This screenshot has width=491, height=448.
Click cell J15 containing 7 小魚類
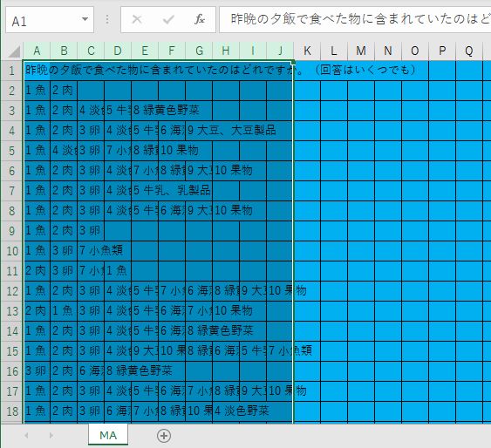click(x=280, y=351)
